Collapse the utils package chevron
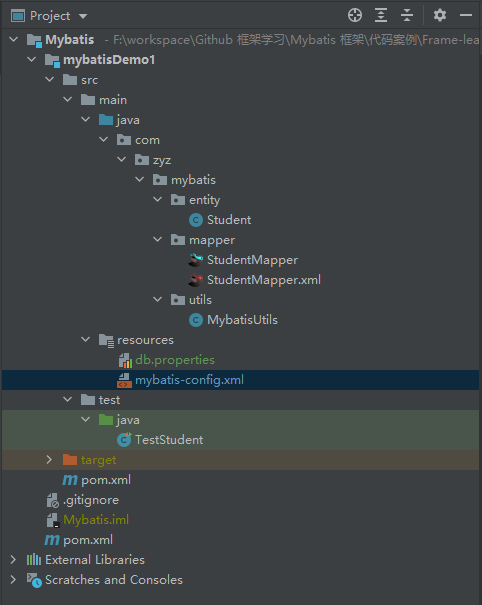The width and height of the screenshot is (482, 605). click(157, 299)
